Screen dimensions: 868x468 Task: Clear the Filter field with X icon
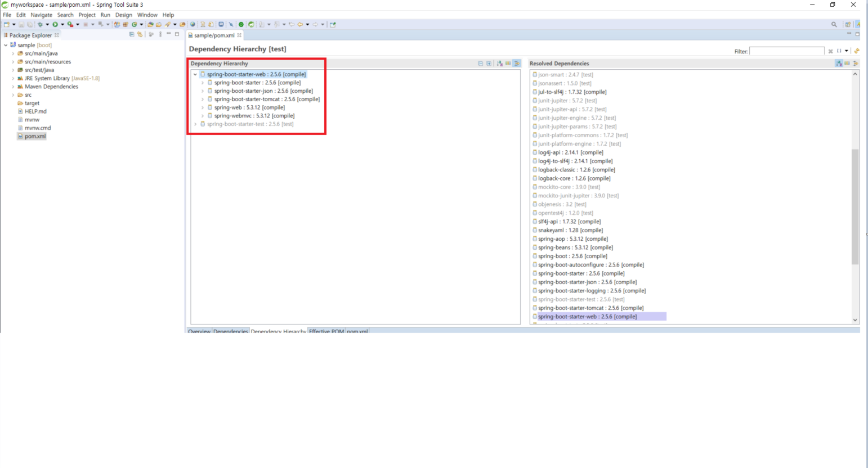tap(830, 51)
